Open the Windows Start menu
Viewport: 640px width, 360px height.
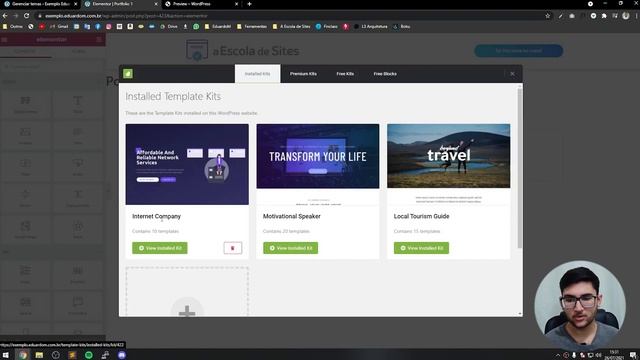6,355
